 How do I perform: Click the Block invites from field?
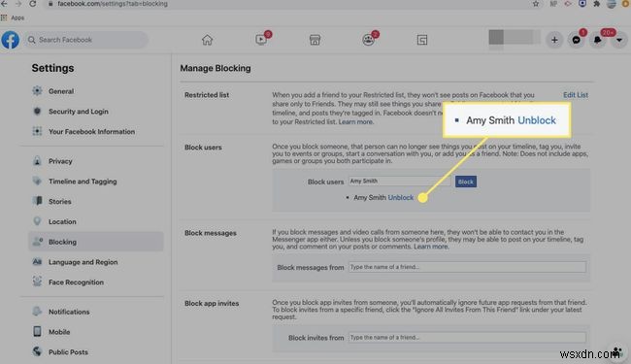click(x=467, y=338)
